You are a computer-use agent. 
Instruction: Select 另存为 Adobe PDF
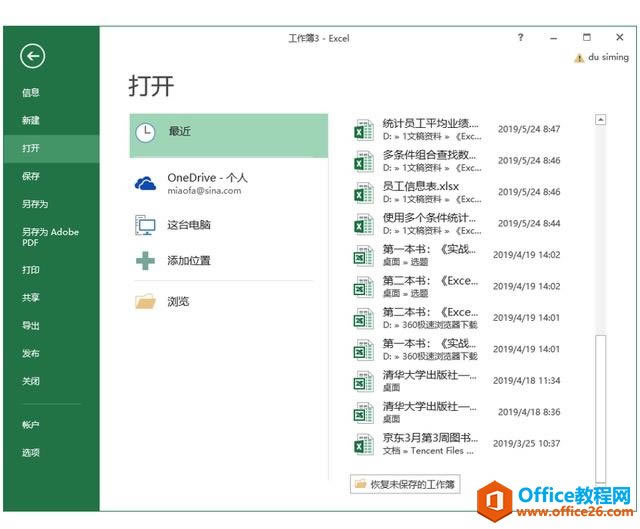[x=50, y=237]
